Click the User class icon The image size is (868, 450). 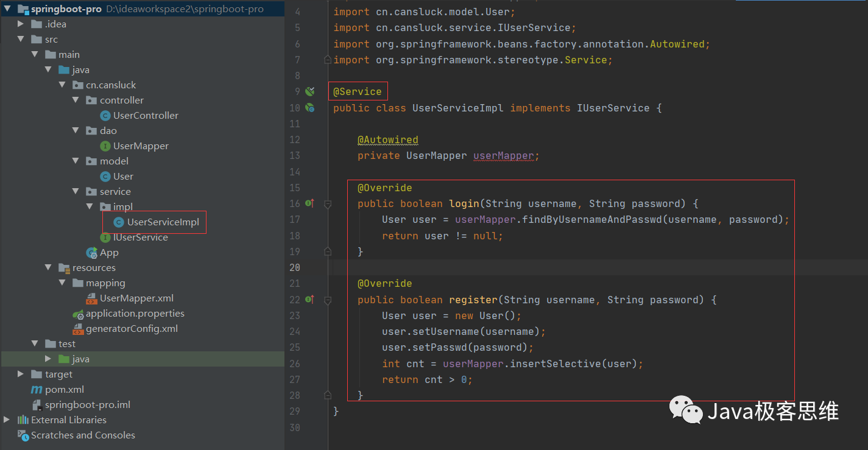tap(105, 177)
